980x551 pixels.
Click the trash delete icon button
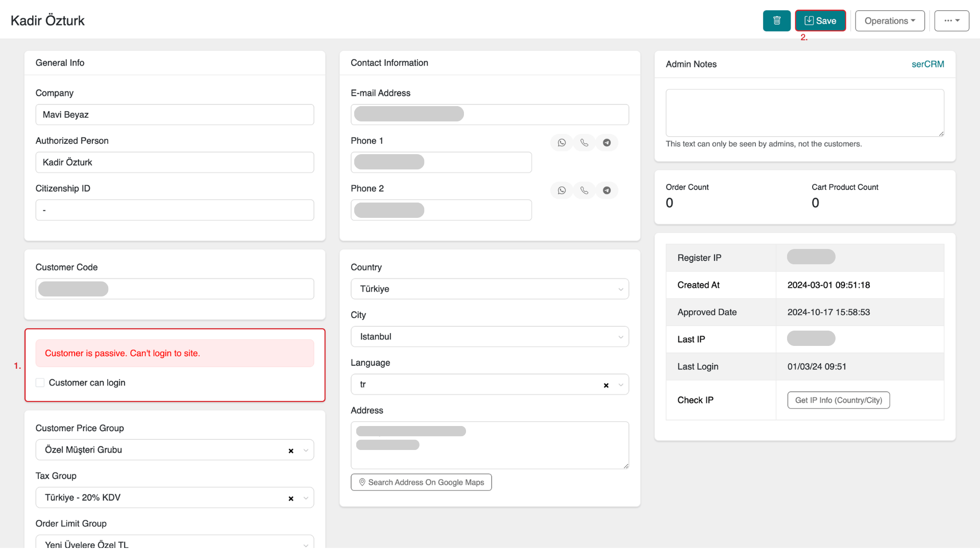pyautogui.click(x=776, y=21)
